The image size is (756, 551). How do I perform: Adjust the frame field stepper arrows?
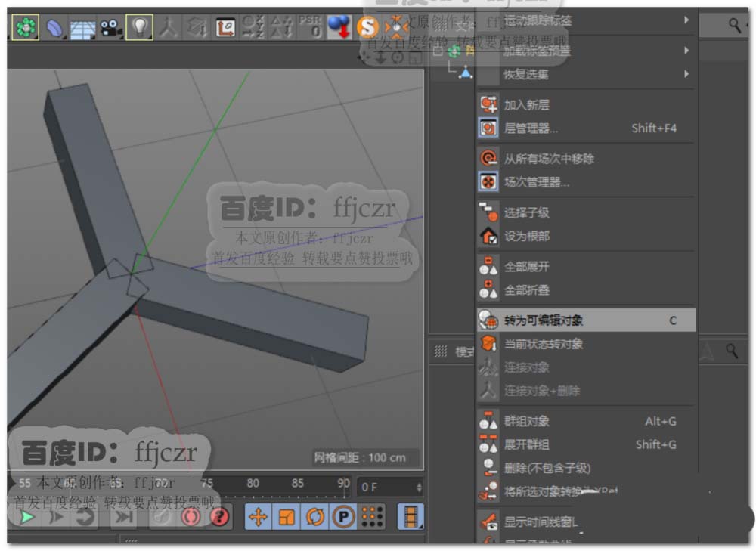tap(419, 488)
